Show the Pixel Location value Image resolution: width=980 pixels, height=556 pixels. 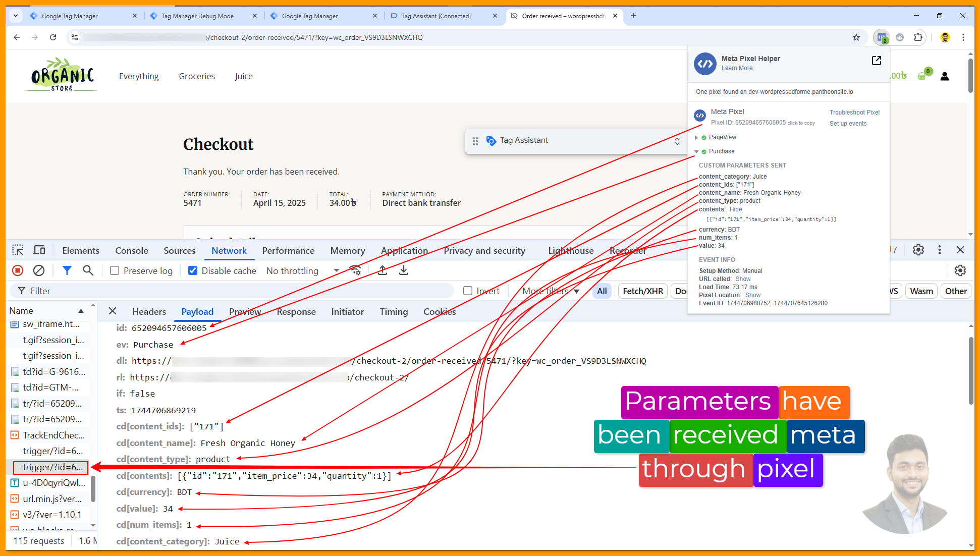coord(752,295)
